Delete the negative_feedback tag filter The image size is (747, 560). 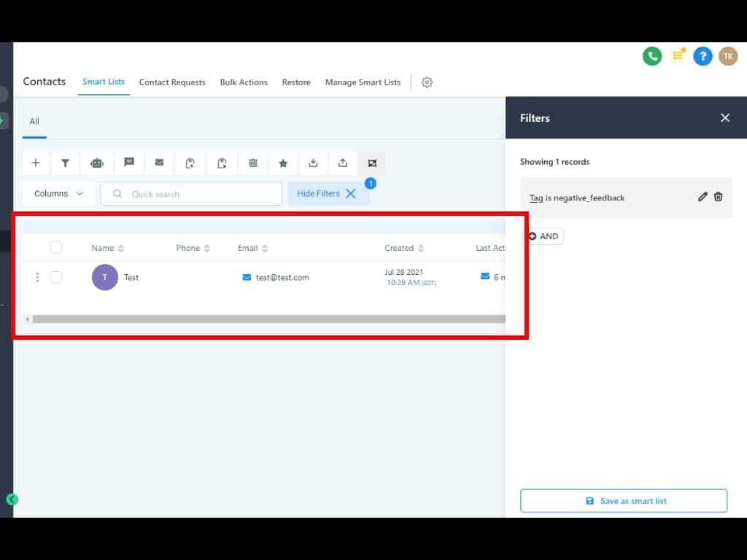[719, 197]
